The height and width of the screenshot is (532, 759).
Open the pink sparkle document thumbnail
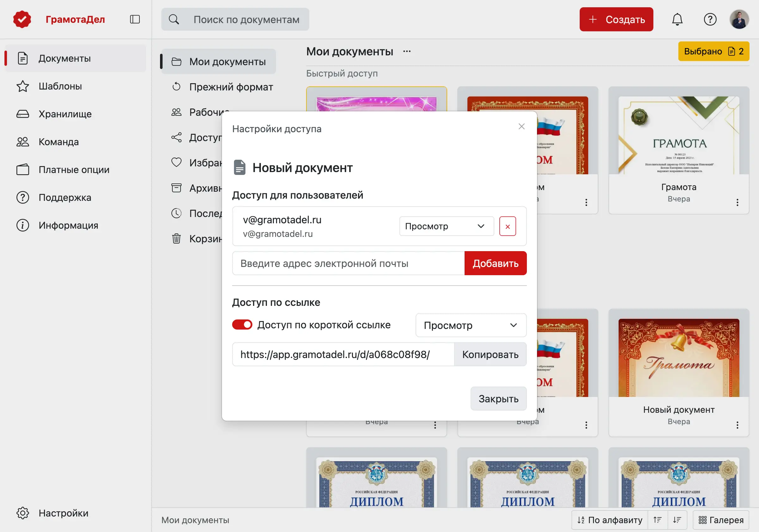tap(377, 104)
